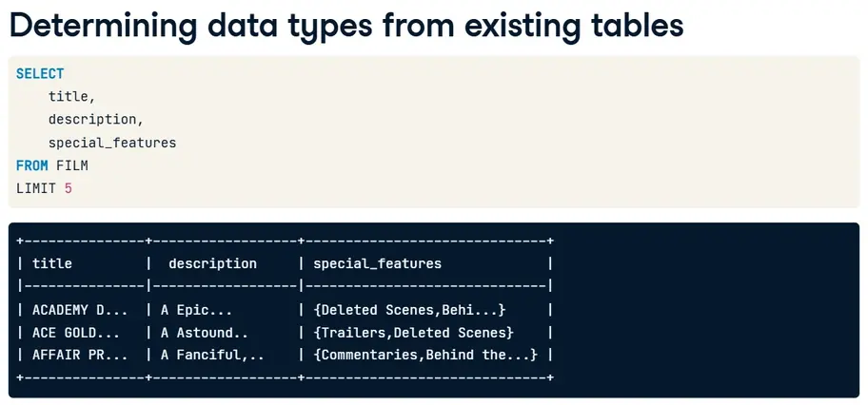The height and width of the screenshot is (405, 868).
Task: Click "special_features" in the SQL code block
Action: 112,143
